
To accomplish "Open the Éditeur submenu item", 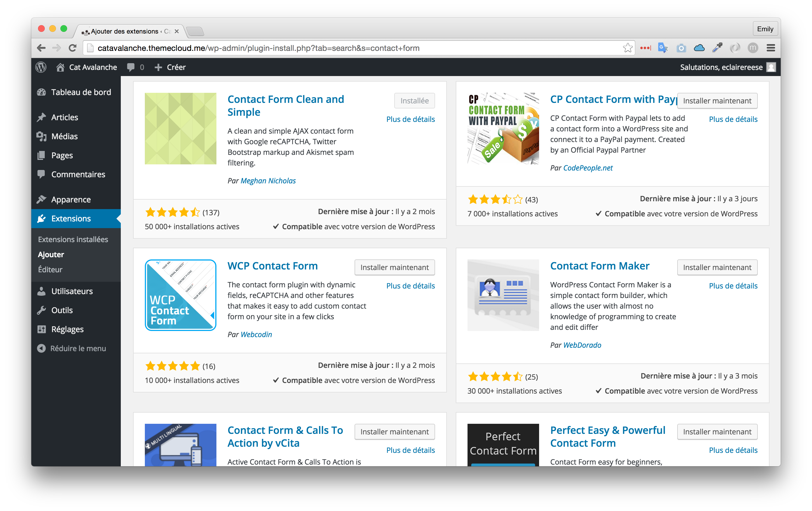I will (50, 270).
